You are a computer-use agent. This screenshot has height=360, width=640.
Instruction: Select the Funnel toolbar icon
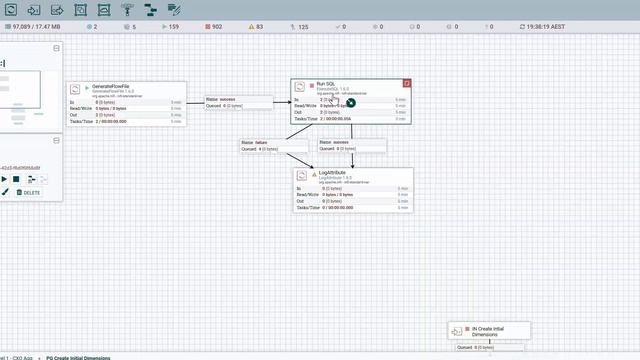click(x=127, y=10)
